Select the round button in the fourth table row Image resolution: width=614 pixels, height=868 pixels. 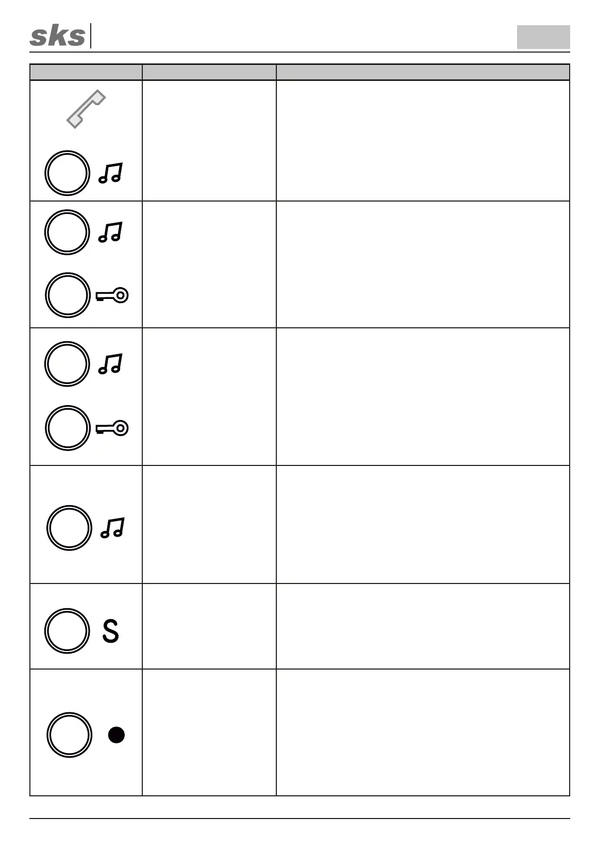(69, 528)
